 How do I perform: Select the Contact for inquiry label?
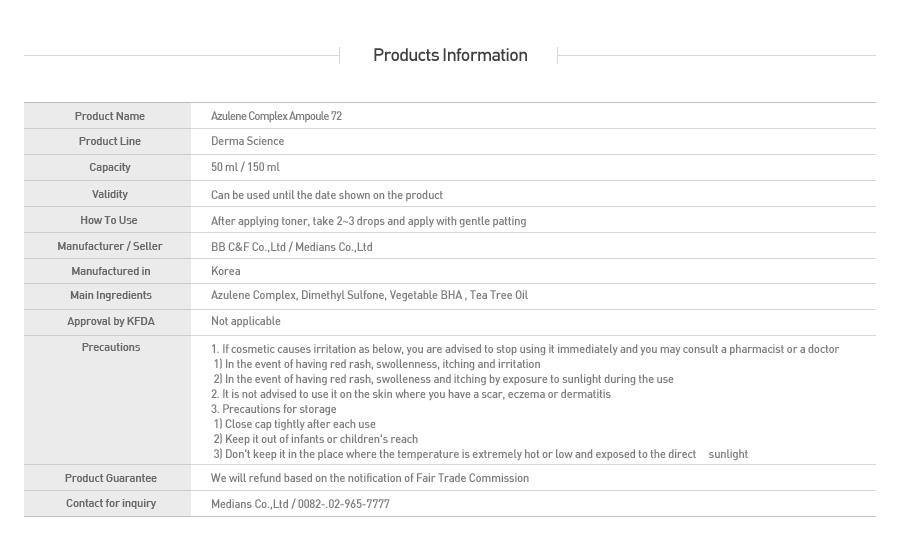110,503
